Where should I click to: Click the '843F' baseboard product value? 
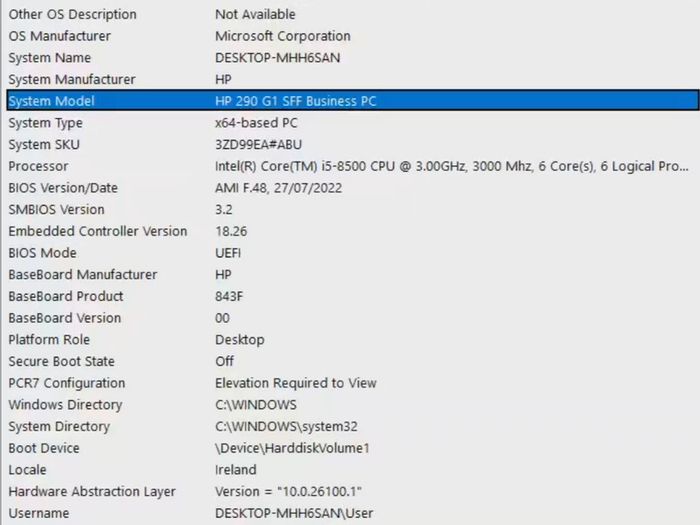(x=229, y=296)
